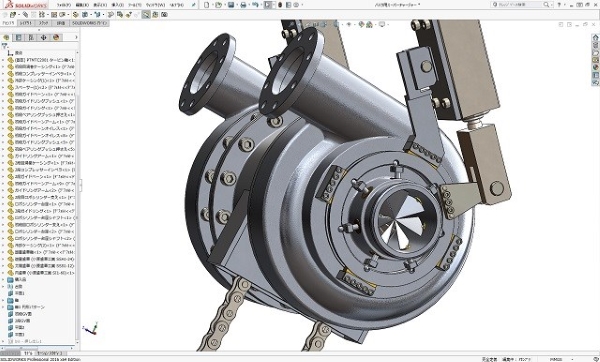This screenshot has height=362, width=600.
Task: Open the dropdown arrow next to New icon
Action: coord(212,5)
